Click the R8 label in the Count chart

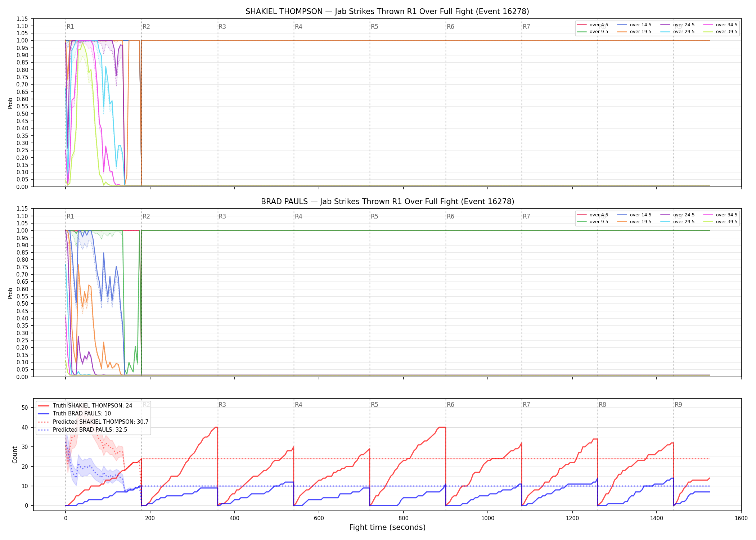pyautogui.click(x=602, y=405)
